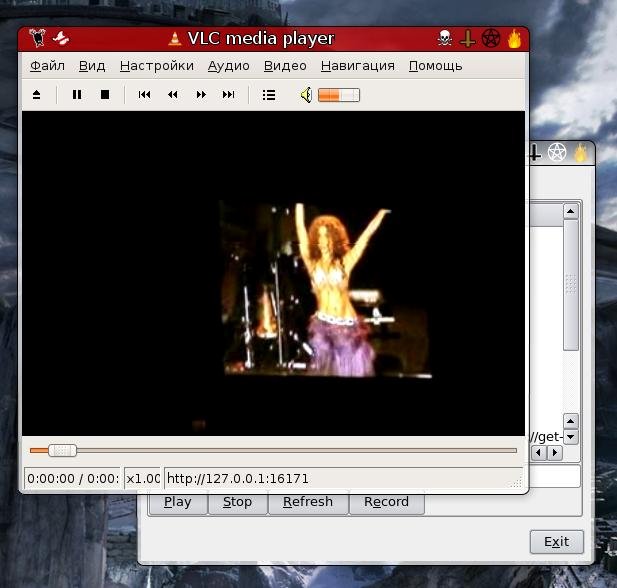Adjust the orange volume slider

coord(339,95)
